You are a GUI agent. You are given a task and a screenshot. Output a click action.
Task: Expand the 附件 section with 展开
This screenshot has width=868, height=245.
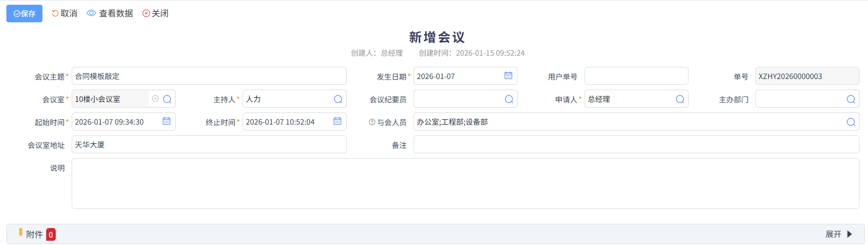[x=839, y=234]
